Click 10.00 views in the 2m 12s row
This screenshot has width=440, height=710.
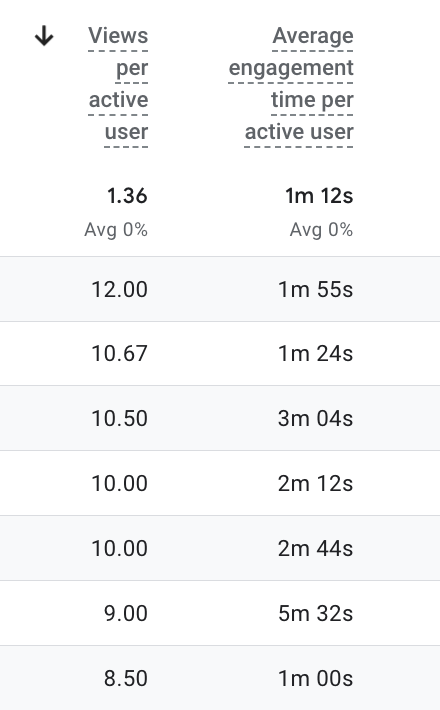point(120,484)
